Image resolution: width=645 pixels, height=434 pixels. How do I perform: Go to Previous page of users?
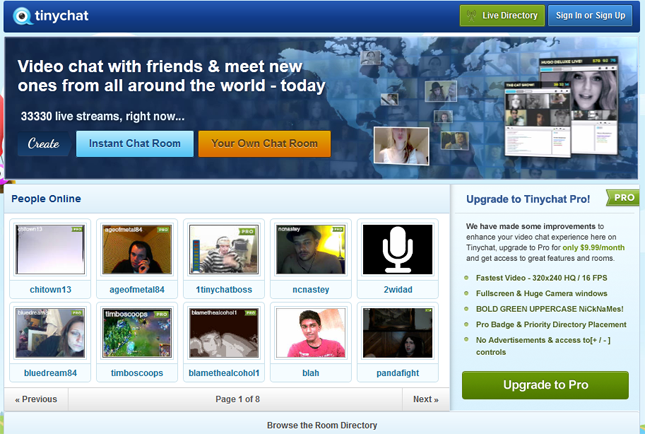tap(35, 399)
